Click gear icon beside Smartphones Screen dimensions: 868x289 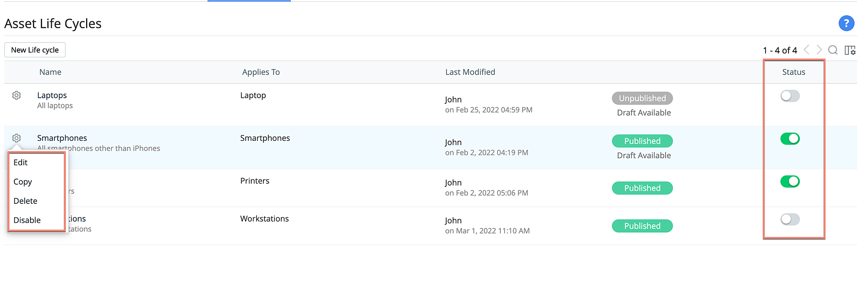point(16,138)
